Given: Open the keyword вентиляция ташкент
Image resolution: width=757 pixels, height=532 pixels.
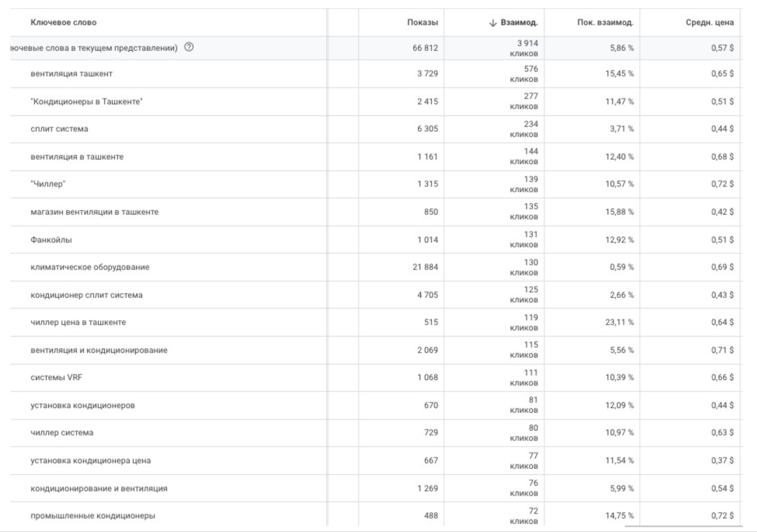Looking at the screenshot, I should pos(71,74).
